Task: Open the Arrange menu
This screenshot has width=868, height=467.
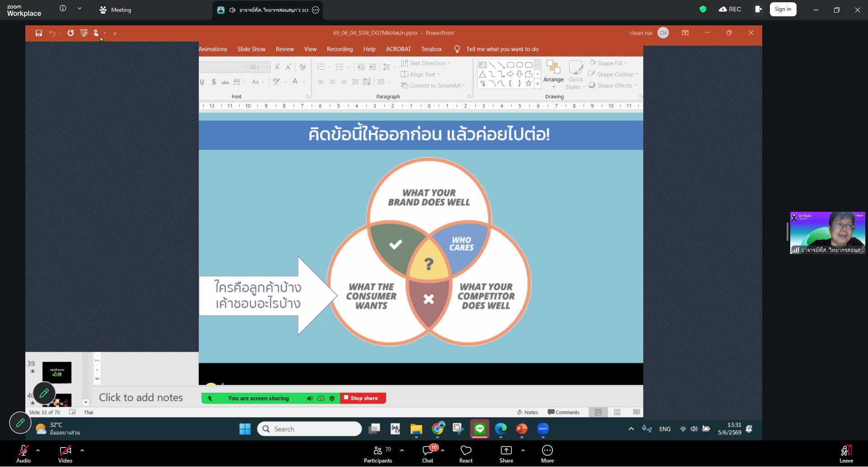Action: point(553,74)
